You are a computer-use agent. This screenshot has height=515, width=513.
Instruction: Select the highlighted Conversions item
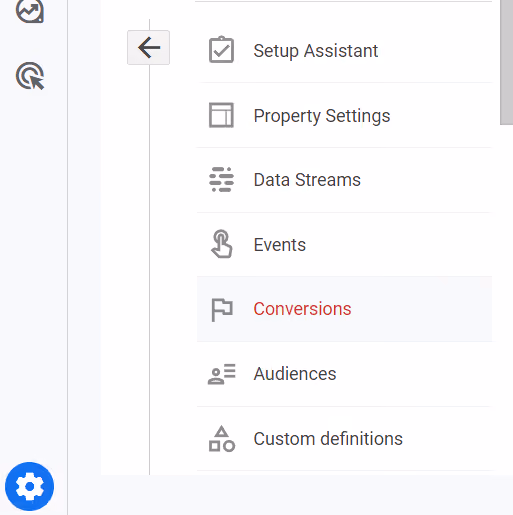(344, 309)
